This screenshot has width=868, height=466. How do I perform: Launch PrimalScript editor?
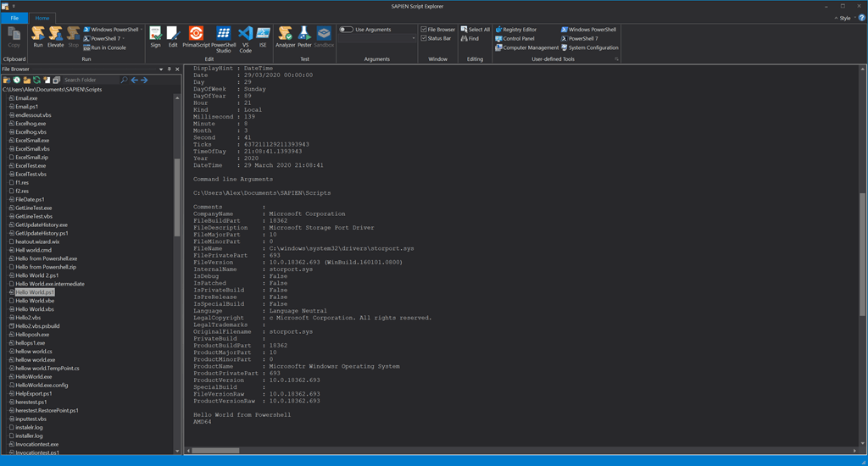click(196, 37)
